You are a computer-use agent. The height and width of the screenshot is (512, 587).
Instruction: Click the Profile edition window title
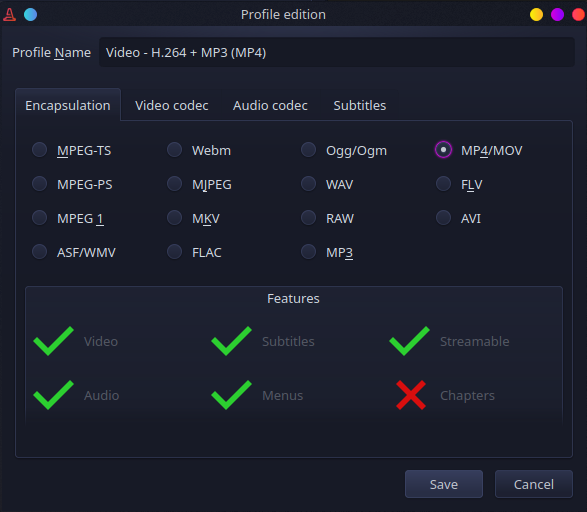(x=283, y=15)
